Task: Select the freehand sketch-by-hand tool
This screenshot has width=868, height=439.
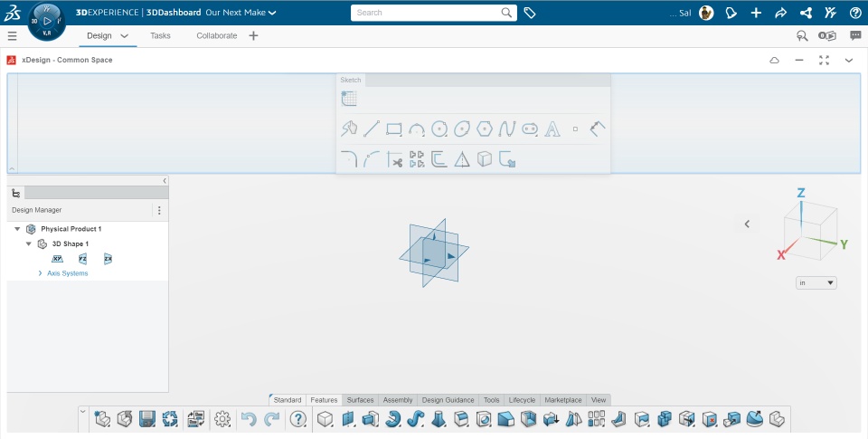Action: point(349,129)
